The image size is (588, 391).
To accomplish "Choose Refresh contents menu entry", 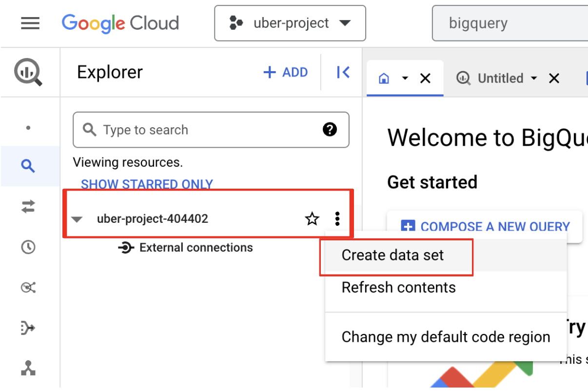I will pyautogui.click(x=398, y=288).
